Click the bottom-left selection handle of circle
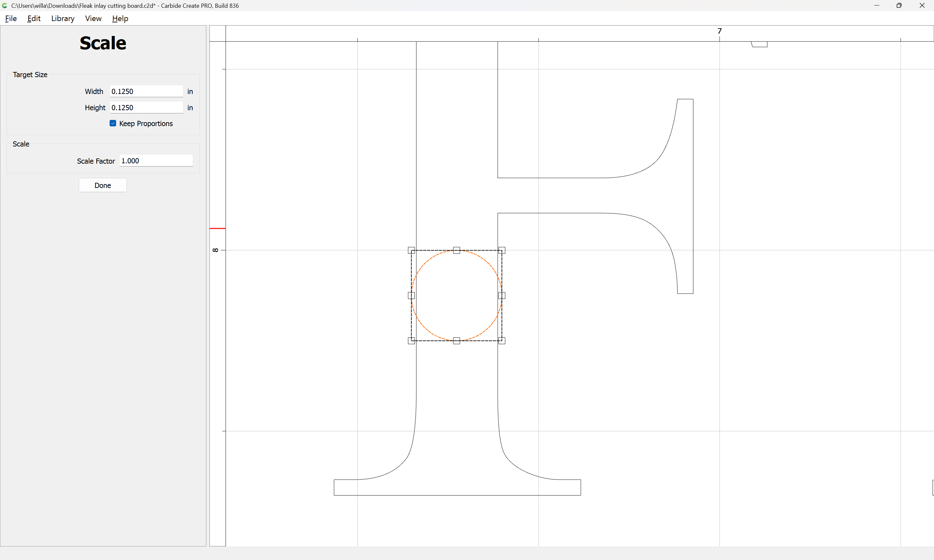934x560 pixels. click(412, 341)
